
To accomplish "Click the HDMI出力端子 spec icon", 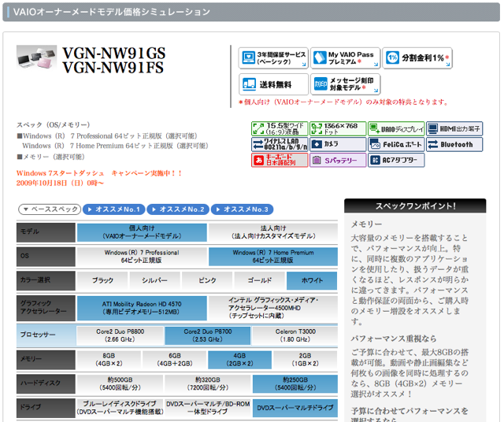I will coord(454,128).
